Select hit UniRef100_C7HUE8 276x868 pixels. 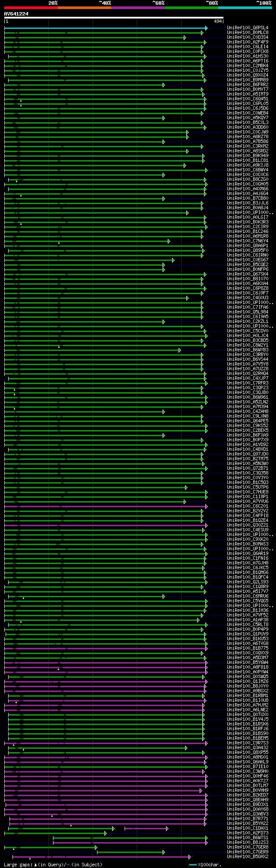[248, 492]
